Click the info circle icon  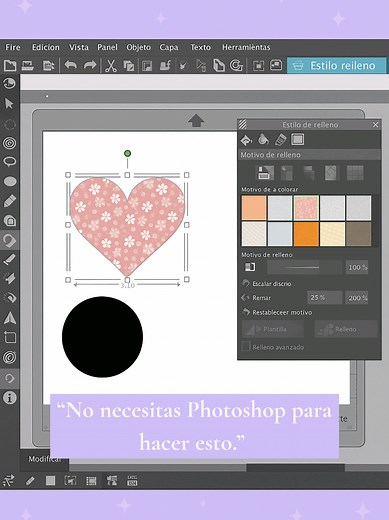(10, 397)
